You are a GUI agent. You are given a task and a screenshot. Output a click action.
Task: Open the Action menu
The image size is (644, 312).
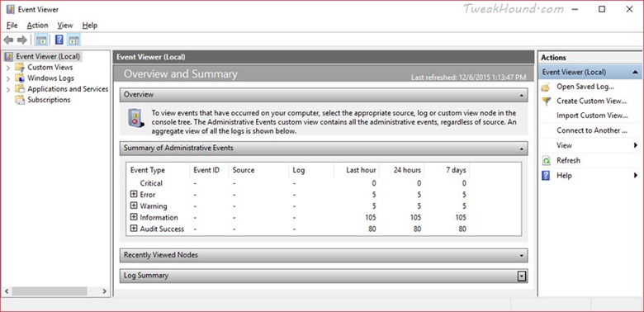(x=37, y=26)
